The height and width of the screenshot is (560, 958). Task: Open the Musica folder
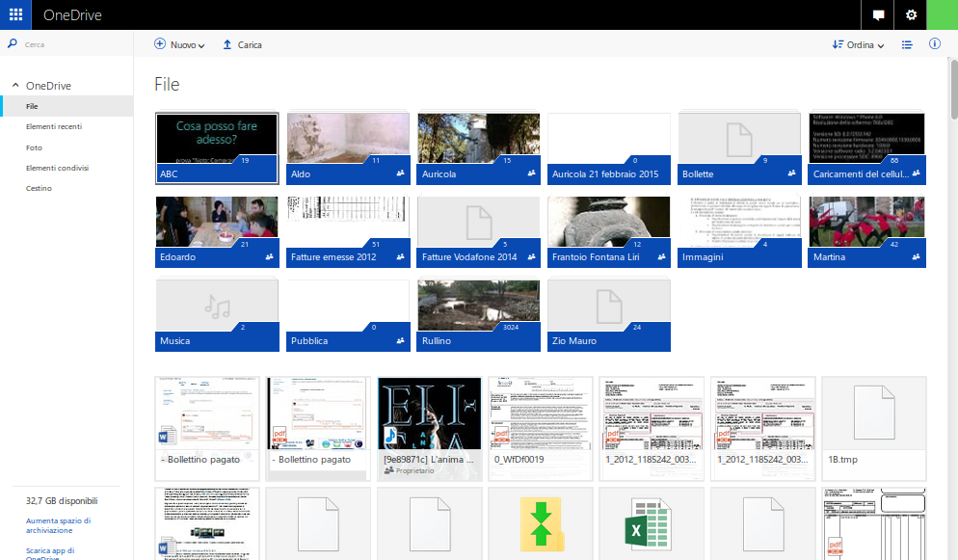pos(217,315)
